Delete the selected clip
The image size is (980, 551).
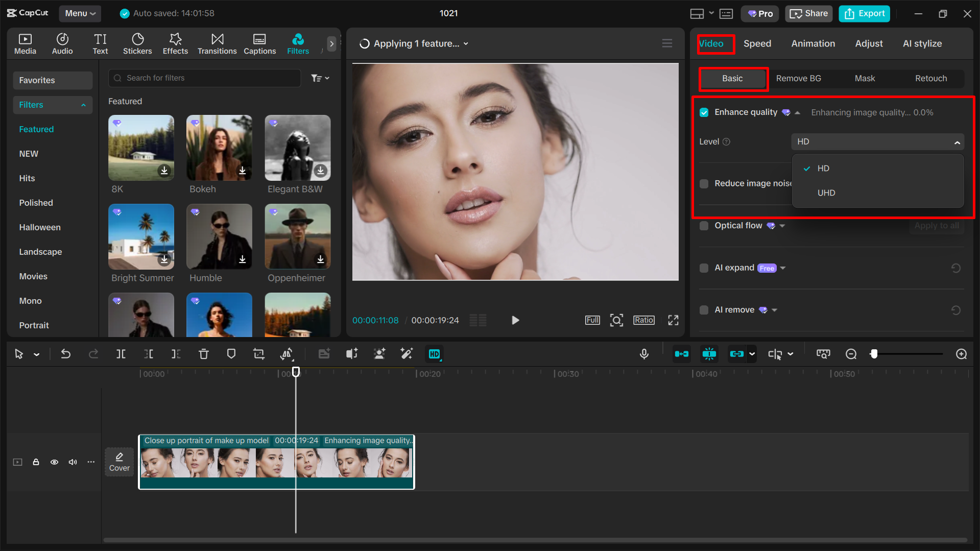tap(204, 353)
